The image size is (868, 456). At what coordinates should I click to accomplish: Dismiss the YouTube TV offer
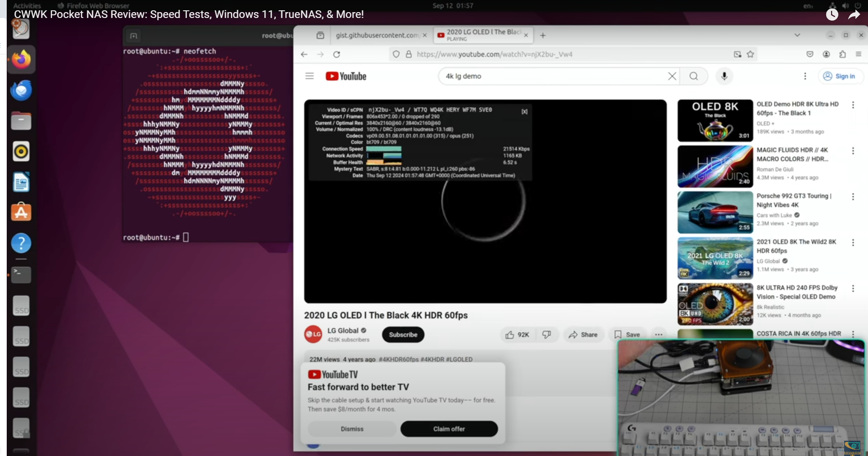352,429
